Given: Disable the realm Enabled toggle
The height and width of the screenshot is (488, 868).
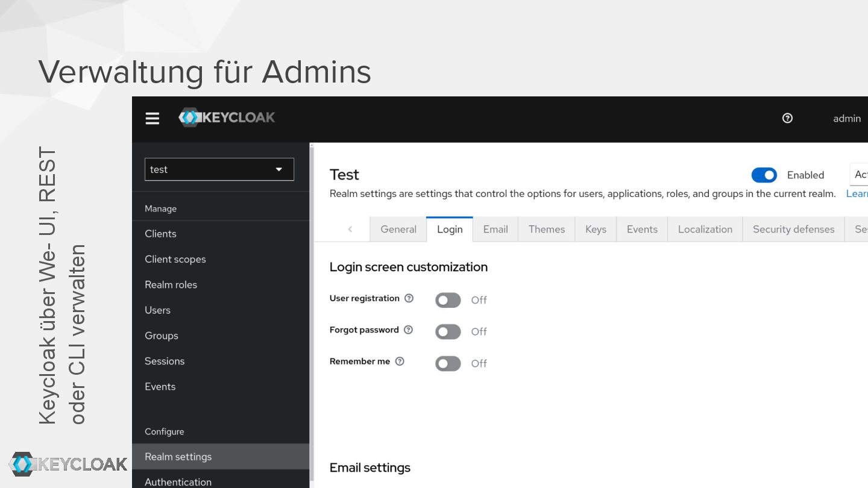Looking at the screenshot, I should pyautogui.click(x=764, y=175).
